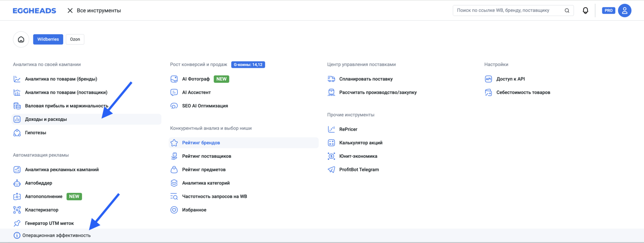
Task: Click the AI Ассистент chat icon
Action: click(x=174, y=92)
